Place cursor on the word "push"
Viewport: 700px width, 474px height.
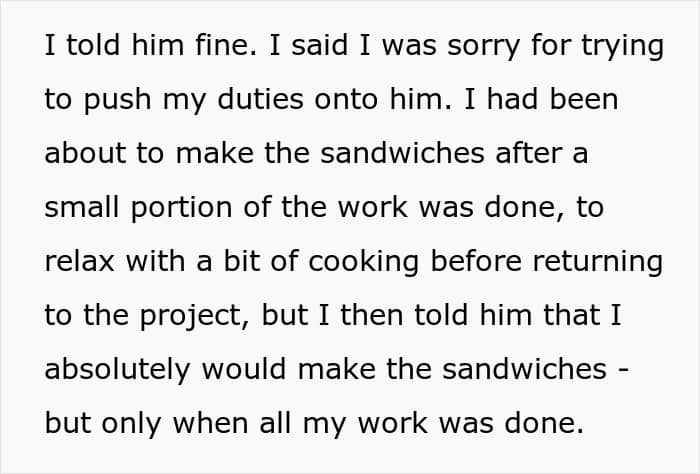tap(117, 101)
